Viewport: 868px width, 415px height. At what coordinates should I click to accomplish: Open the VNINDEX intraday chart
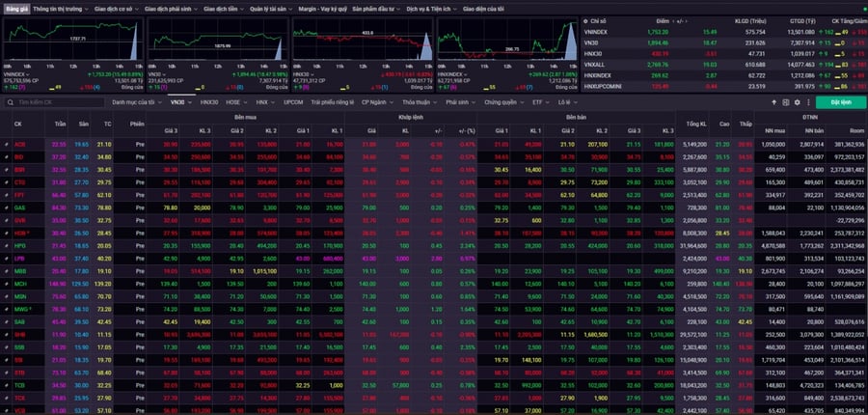[x=73, y=40]
